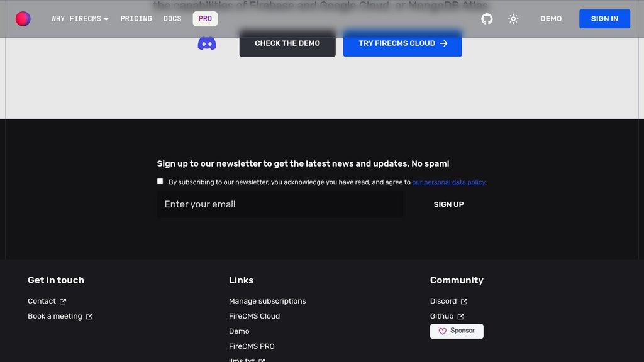Open the Pricing menu item
Image resolution: width=644 pixels, height=362 pixels.
tap(136, 19)
